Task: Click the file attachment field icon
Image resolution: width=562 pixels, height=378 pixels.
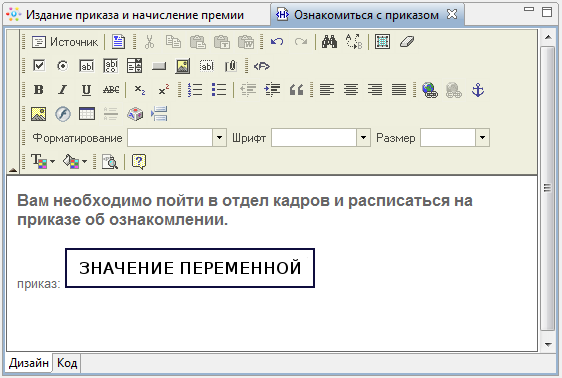Action: pos(231,66)
